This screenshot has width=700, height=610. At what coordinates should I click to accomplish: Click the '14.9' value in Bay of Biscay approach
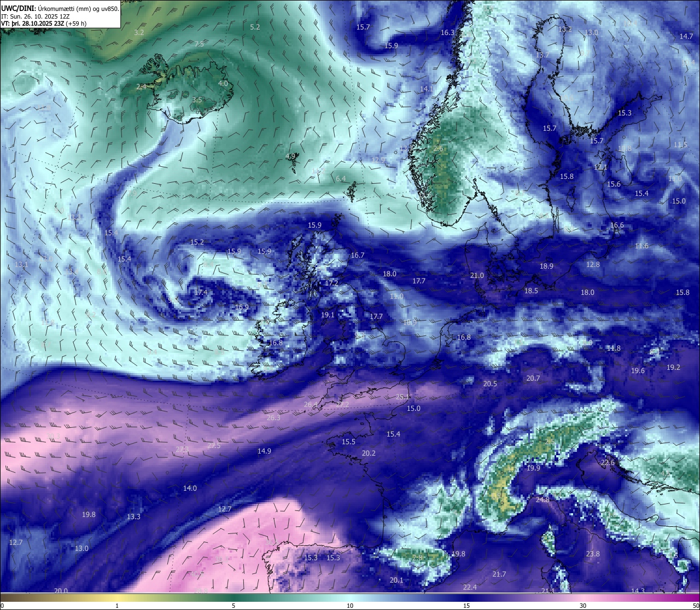pos(264,451)
